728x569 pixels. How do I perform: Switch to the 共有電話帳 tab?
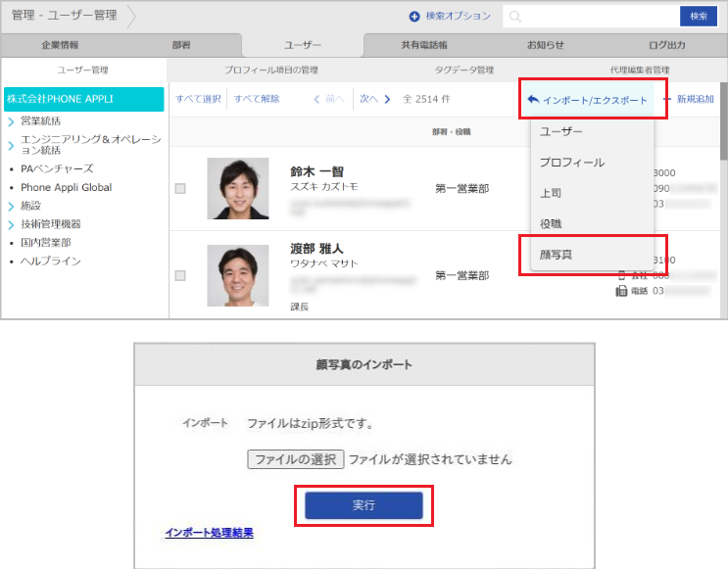[424, 45]
